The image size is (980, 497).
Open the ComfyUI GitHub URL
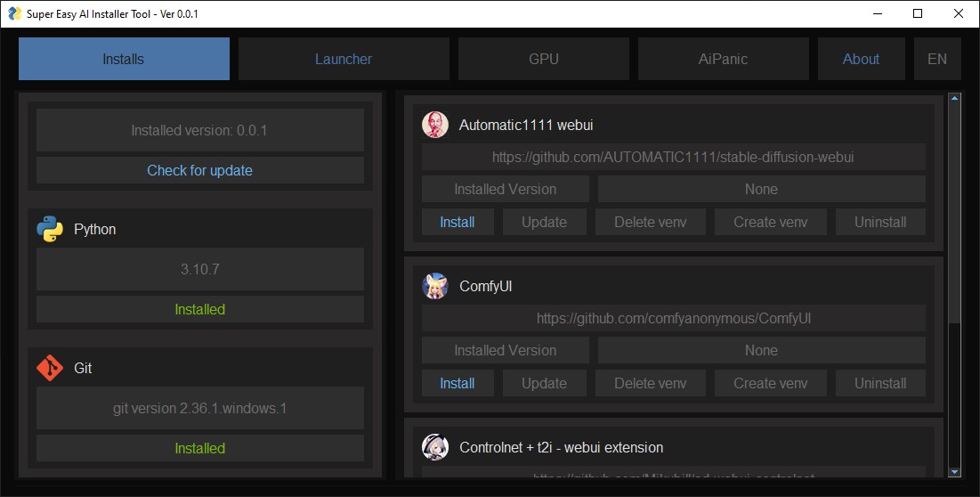(x=673, y=318)
